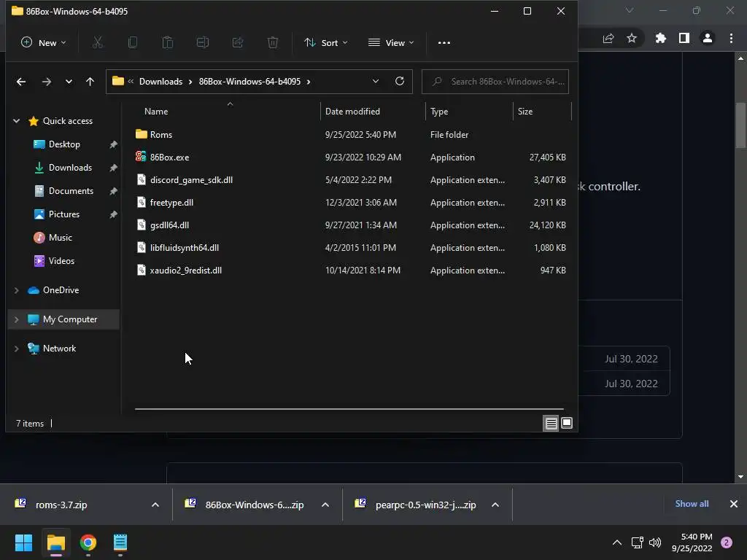
Task: Expand the Network tree node
Action: click(x=17, y=349)
